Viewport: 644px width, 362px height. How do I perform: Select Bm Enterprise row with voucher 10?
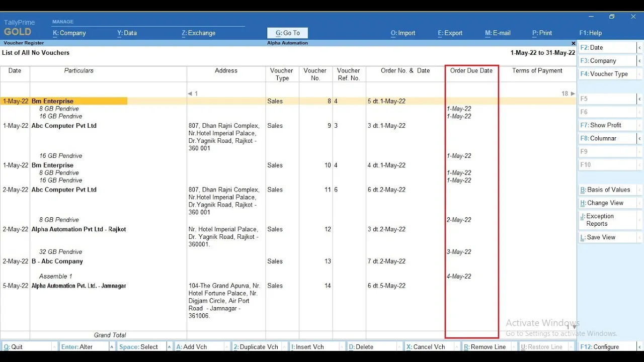click(288, 165)
